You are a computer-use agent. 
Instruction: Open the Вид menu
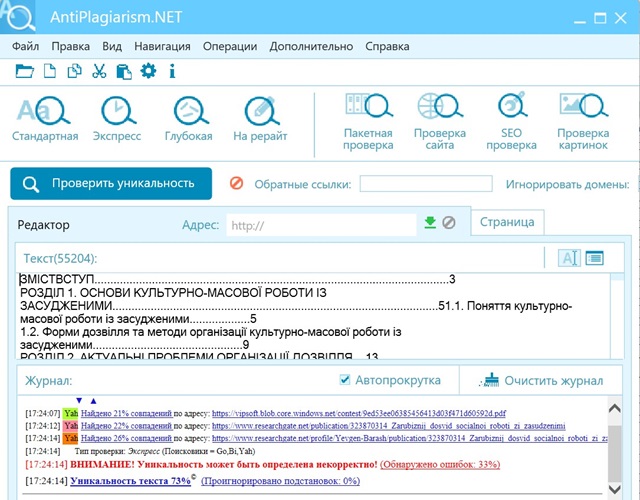[112, 46]
